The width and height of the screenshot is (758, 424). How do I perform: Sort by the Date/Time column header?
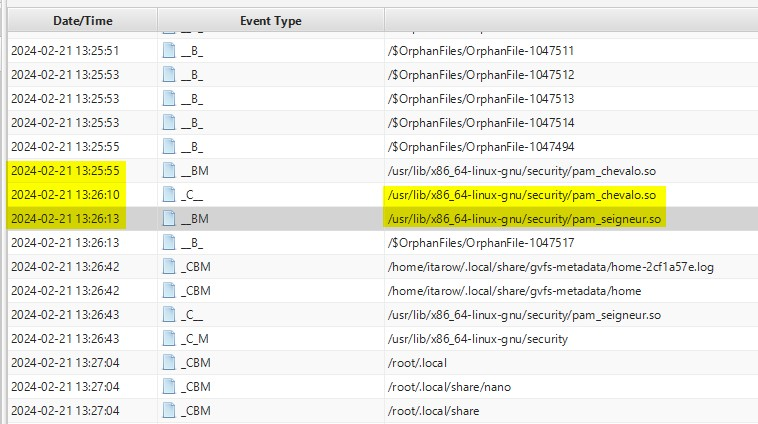82,21
